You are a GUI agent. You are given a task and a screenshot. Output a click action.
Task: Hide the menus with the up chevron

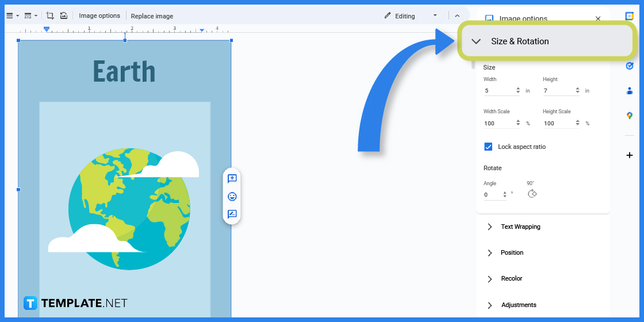pos(457,16)
